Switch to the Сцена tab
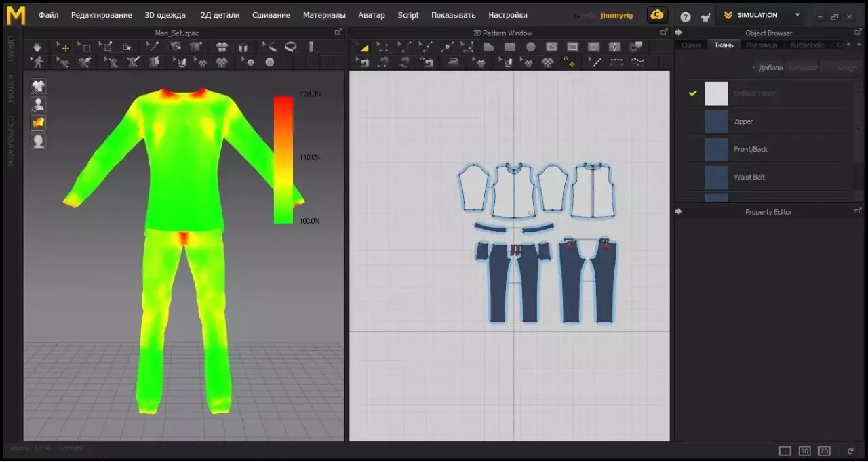This screenshot has width=868, height=462. coord(691,45)
